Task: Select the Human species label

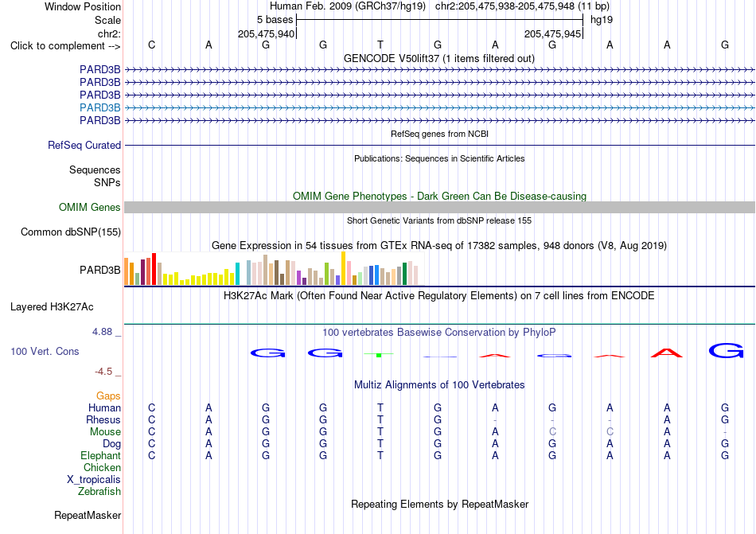Action: click(104, 407)
